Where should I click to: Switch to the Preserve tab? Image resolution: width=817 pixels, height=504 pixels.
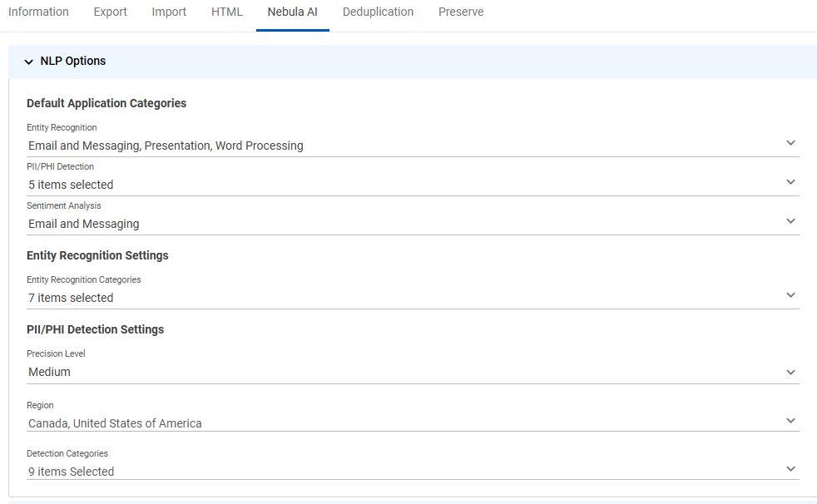(x=461, y=12)
